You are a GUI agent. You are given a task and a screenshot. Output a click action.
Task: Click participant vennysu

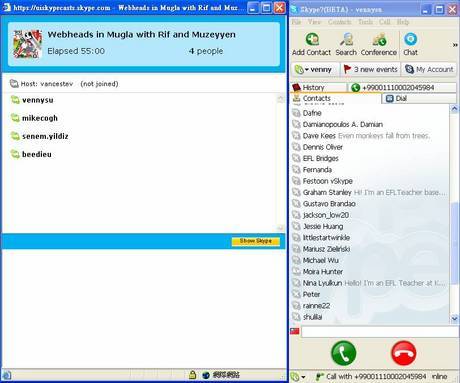point(37,100)
